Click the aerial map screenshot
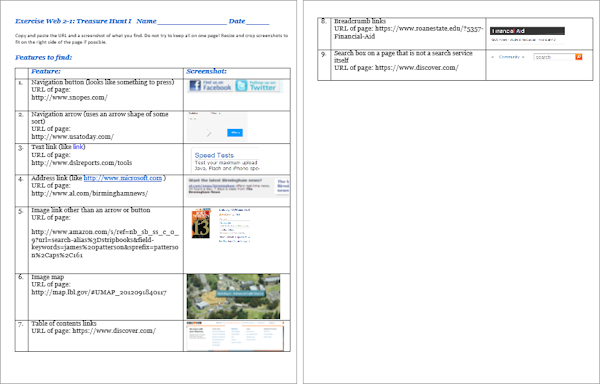This screenshot has height=384, width=600. click(x=233, y=296)
